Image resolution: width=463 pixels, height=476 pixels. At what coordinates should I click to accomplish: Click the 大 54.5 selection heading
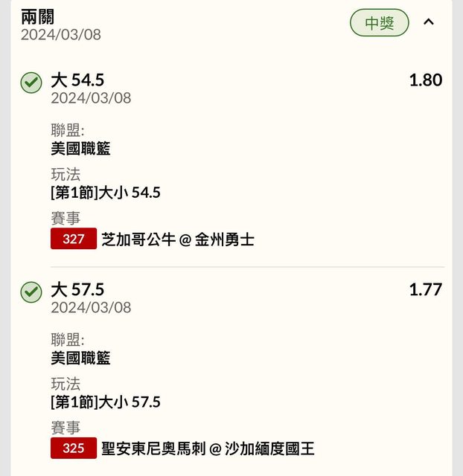pos(77,80)
